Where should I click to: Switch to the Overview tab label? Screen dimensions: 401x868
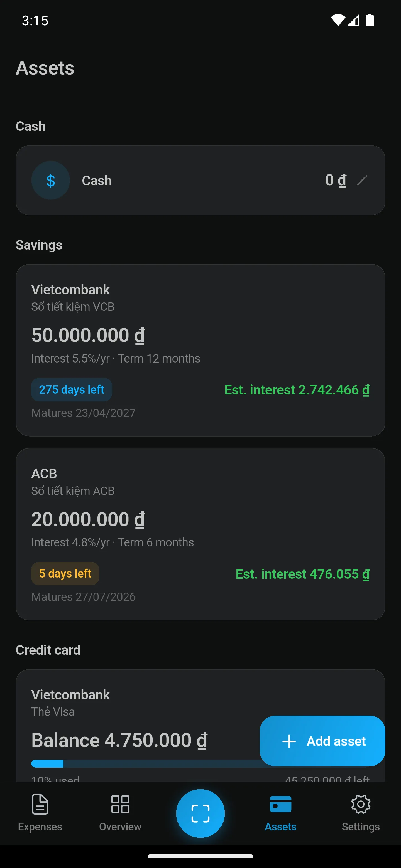[120, 827]
